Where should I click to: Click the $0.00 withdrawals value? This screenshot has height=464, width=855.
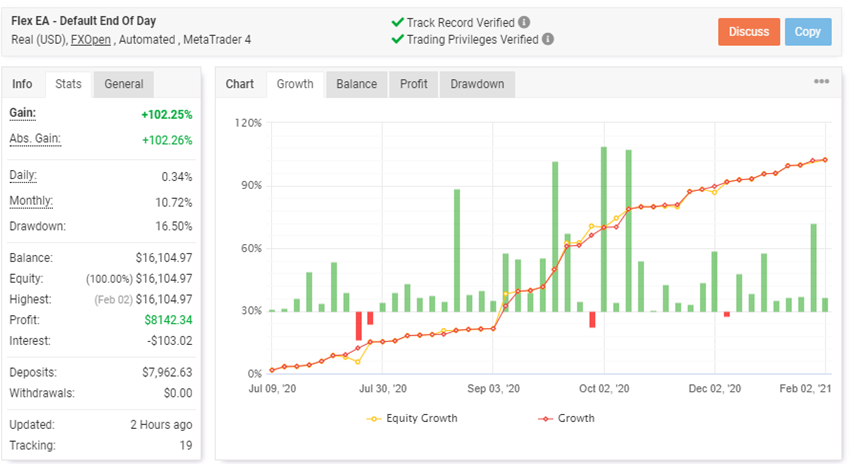[178, 393]
